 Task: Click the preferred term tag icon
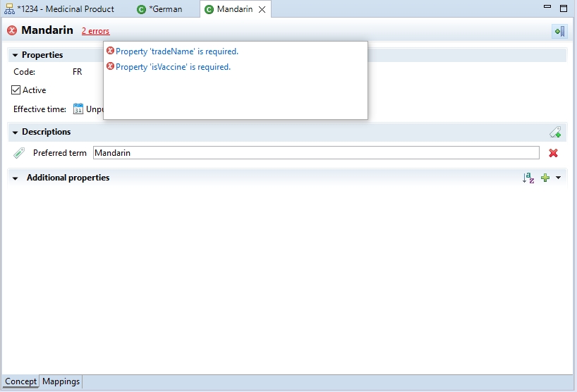(x=19, y=153)
